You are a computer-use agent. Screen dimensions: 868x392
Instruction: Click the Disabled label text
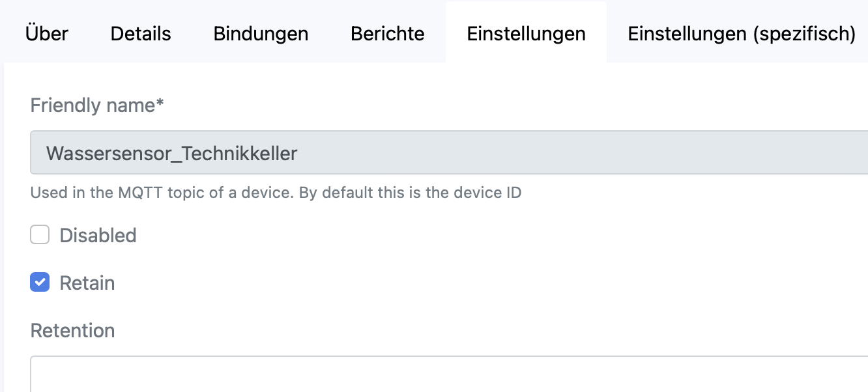98,235
